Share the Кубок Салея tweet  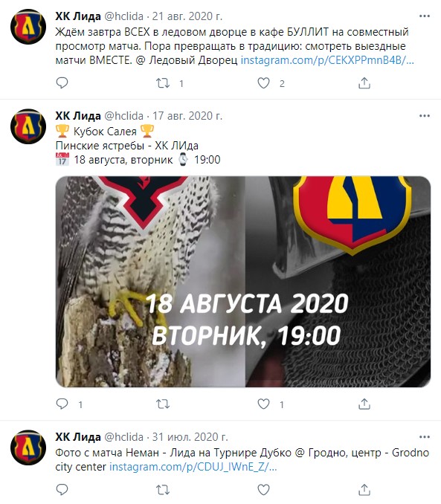point(364,404)
